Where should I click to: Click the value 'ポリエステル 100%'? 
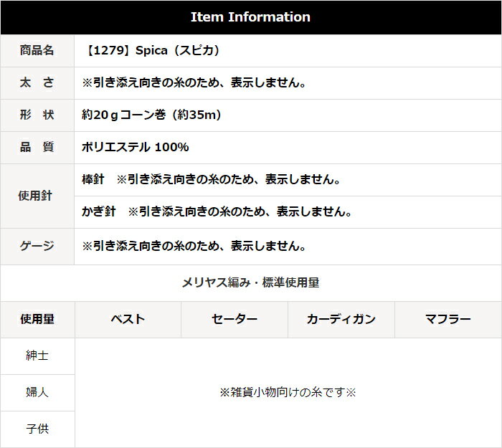coord(135,148)
